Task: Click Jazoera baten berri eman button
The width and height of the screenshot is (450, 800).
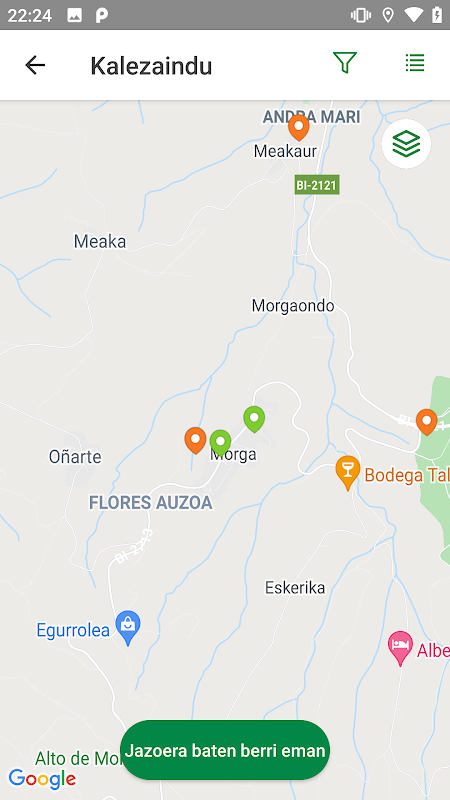Action: tap(225, 750)
